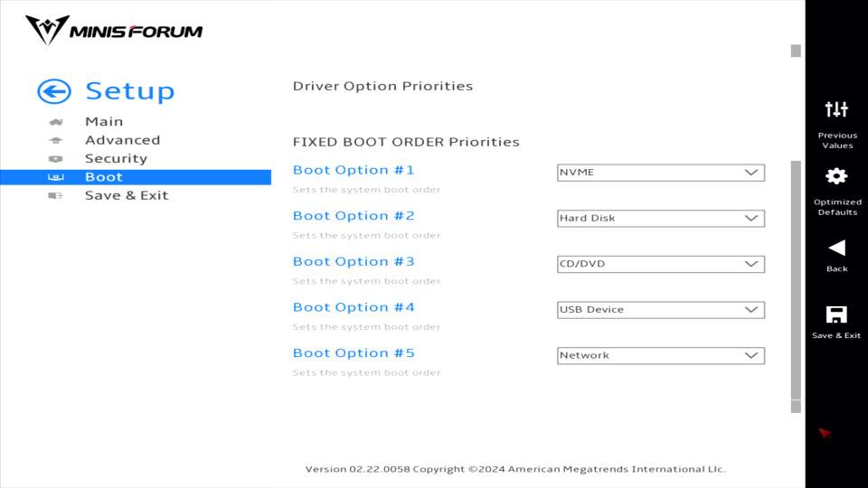The width and height of the screenshot is (868, 488).
Task: Click the back arrow icon beside Setup
Action: tap(54, 91)
